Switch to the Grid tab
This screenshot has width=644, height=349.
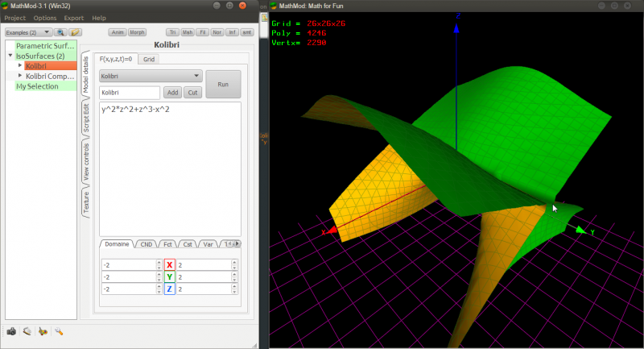click(x=149, y=59)
